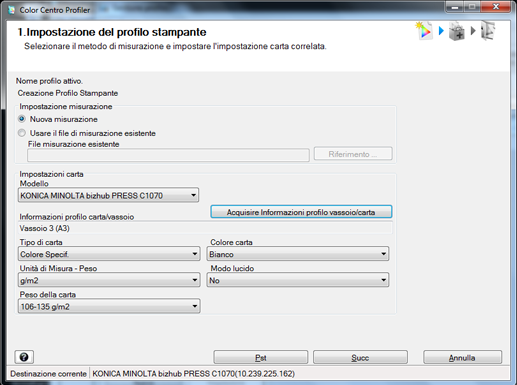Expand the Unità di Misura - Peso dropdown
This screenshot has width=517, height=385.
click(109, 280)
